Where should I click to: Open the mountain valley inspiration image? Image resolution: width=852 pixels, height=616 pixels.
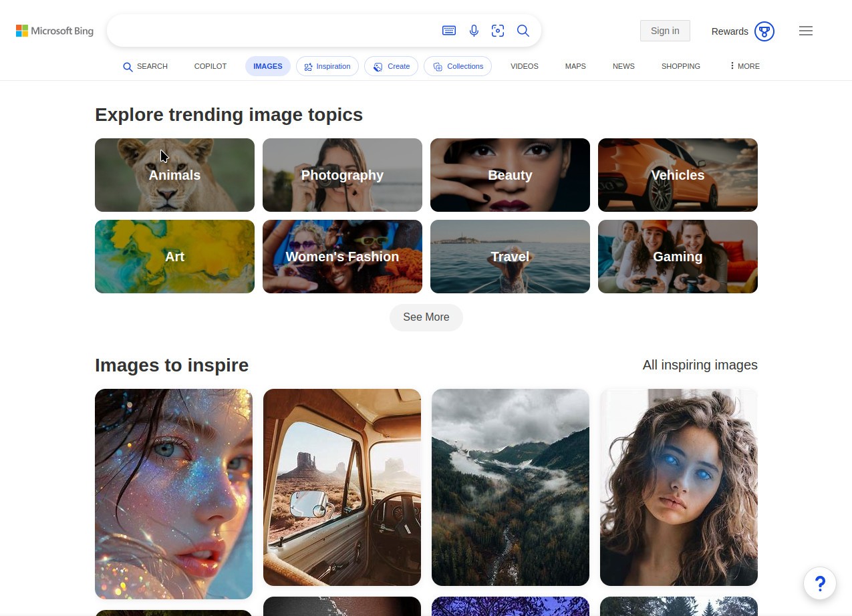tap(510, 487)
